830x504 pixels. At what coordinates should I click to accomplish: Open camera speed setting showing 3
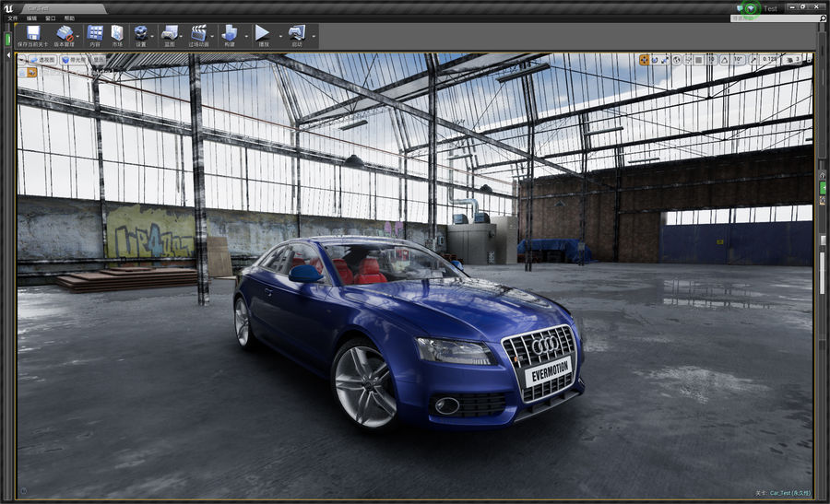coord(792,60)
